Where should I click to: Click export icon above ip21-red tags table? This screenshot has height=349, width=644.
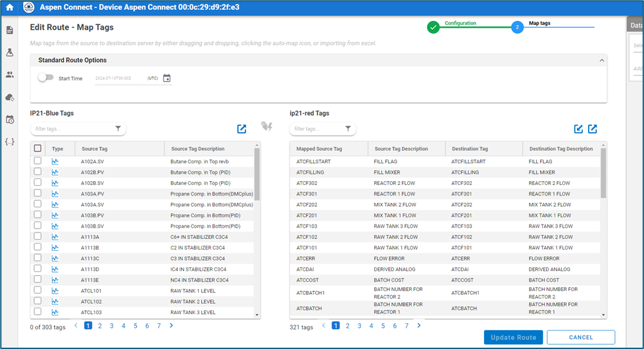point(592,129)
